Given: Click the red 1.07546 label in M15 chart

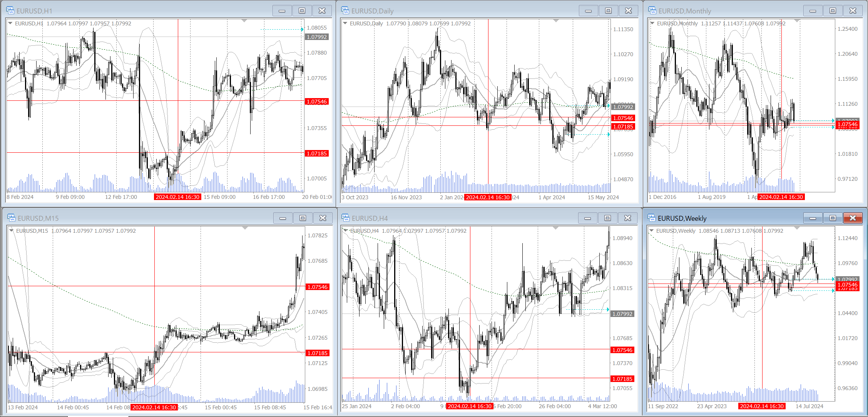Looking at the screenshot, I should tap(318, 287).
